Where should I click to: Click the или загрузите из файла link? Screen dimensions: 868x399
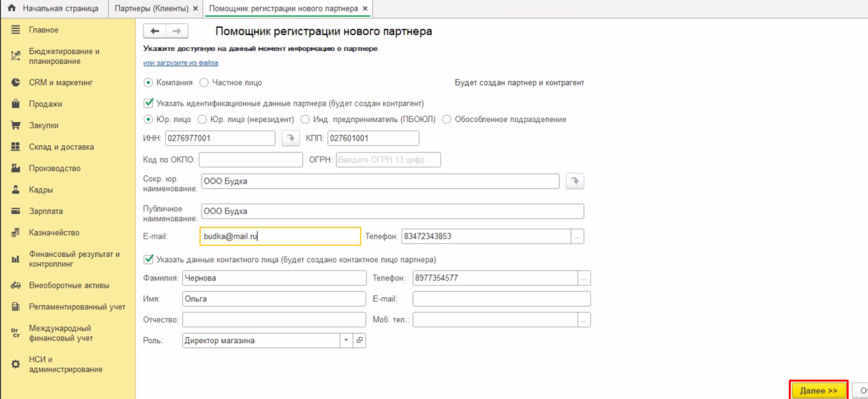point(180,63)
